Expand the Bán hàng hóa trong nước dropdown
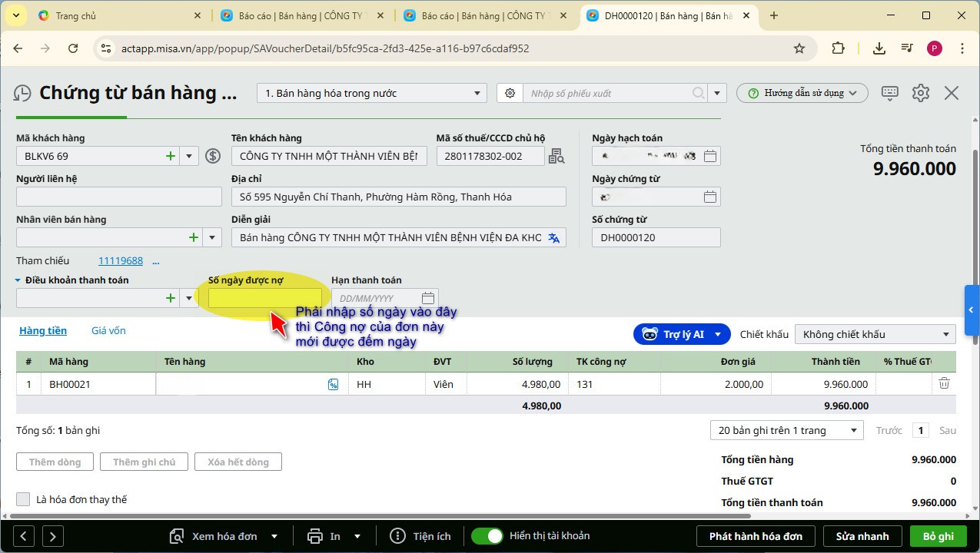Image resolution: width=980 pixels, height=553 pixels. [477, 94]
